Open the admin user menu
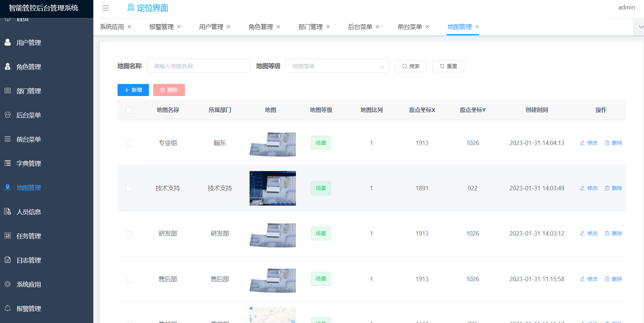The height and width of the screenshot is (323, 644). pyautogui.click(x=626, y=7)
